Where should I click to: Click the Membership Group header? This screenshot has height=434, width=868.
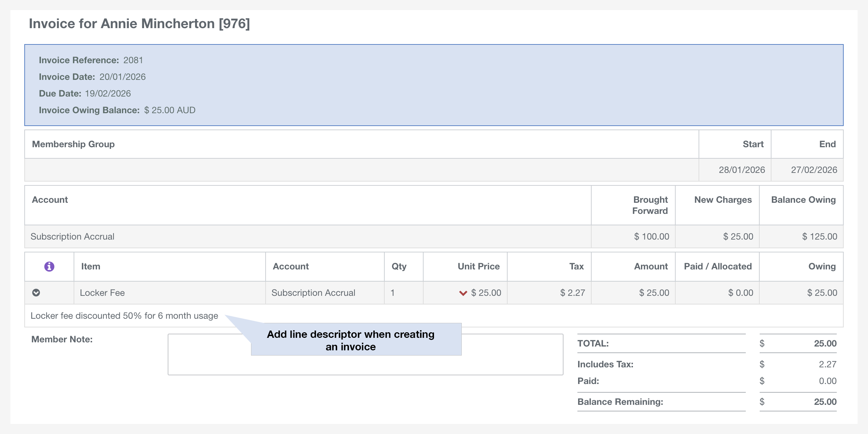coord(73,144)
